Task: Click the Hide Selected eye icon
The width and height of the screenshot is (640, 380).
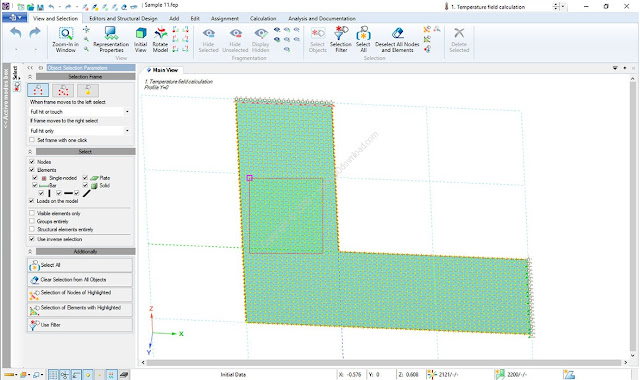Action: click(209, 33)
